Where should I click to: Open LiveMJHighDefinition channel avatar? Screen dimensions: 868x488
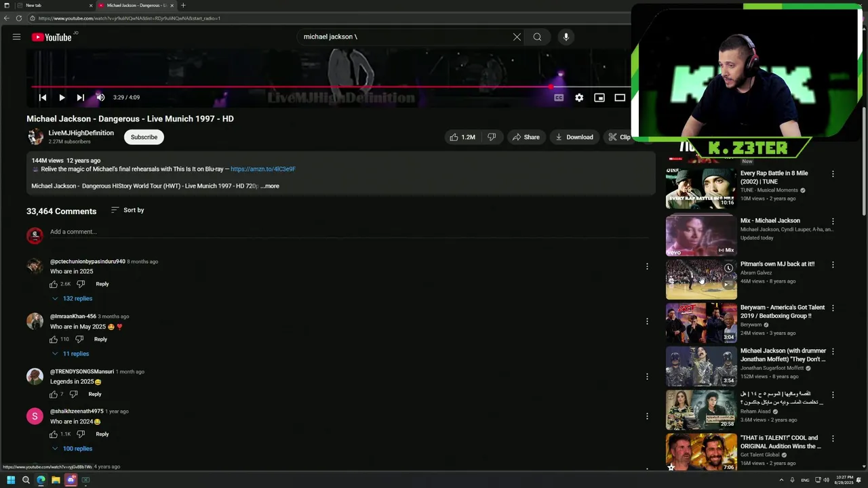click(35, 137)
